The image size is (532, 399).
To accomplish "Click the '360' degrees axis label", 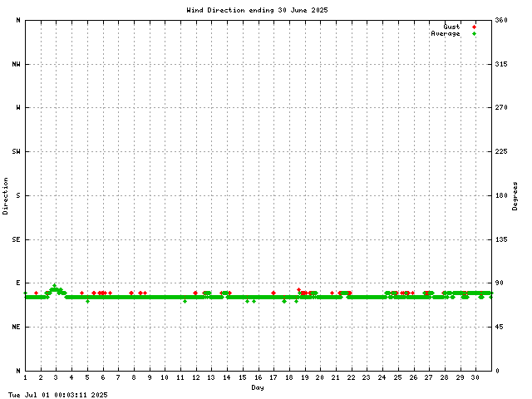I will (x=501, y=20).
